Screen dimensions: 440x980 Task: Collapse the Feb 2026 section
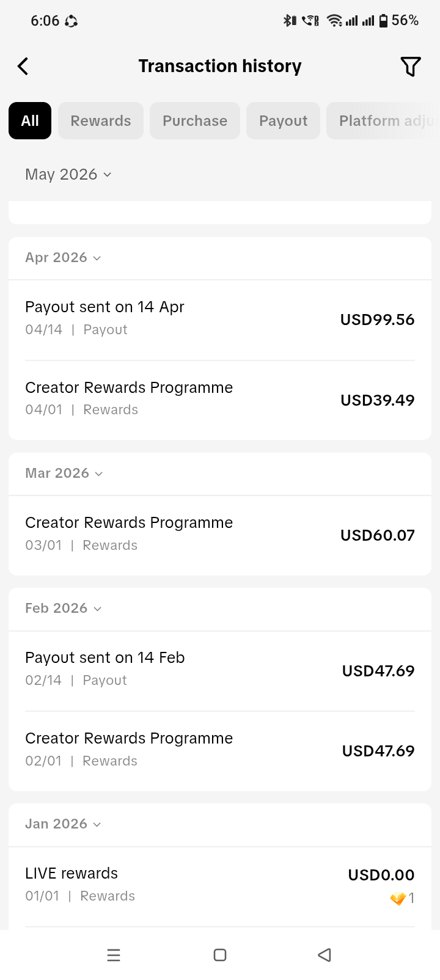63,609
